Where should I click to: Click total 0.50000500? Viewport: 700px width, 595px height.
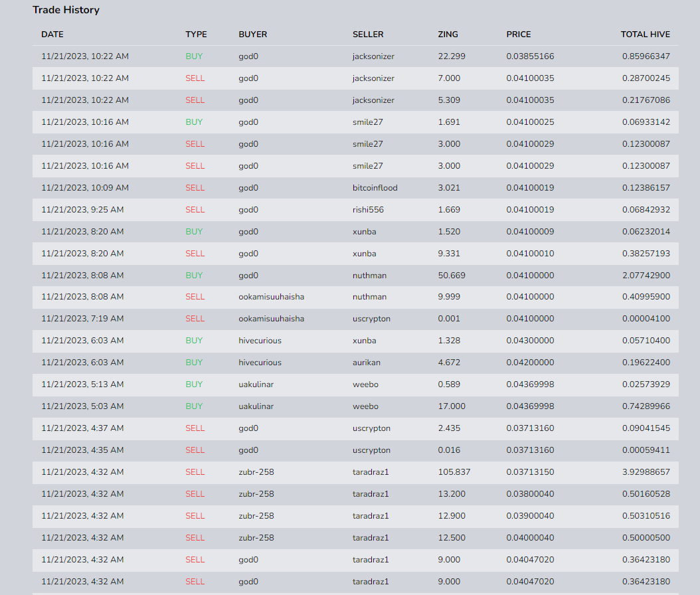point(646,537)
